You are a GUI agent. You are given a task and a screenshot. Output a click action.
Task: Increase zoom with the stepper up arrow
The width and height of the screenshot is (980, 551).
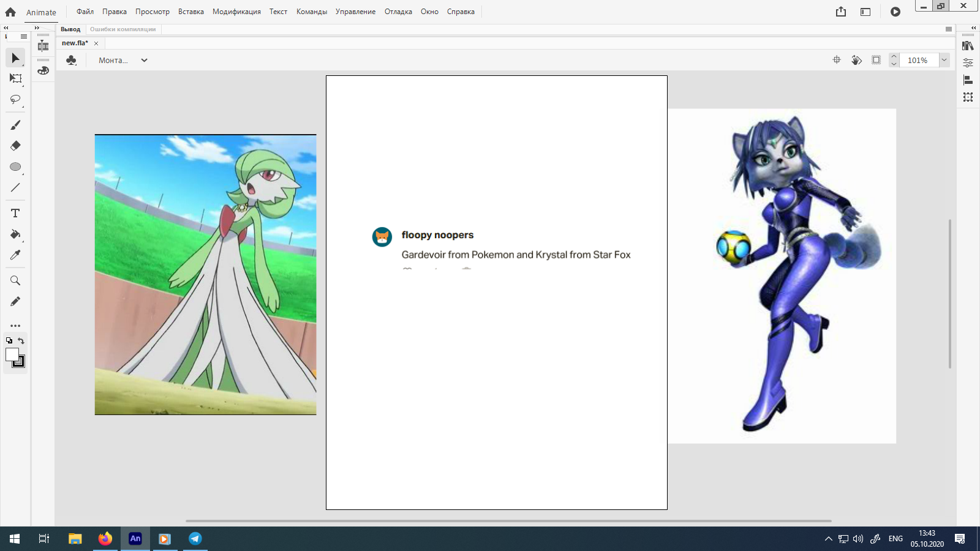tap(894, 57)
